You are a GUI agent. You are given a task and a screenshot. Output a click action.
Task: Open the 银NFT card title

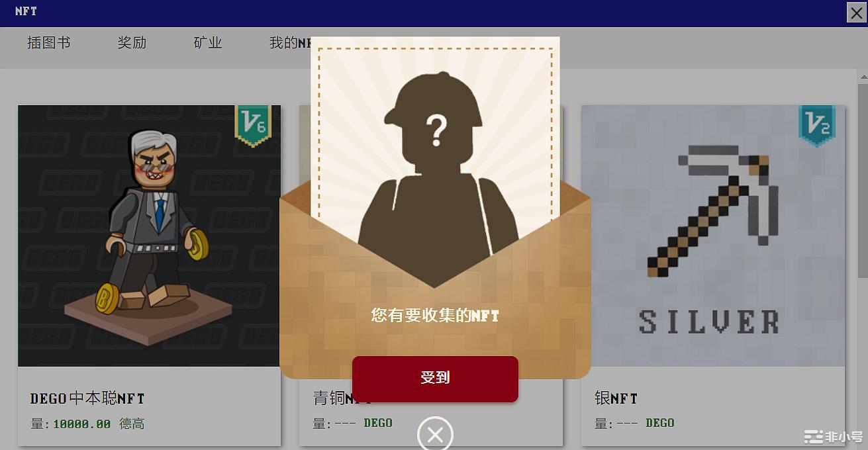pos(616,398)
